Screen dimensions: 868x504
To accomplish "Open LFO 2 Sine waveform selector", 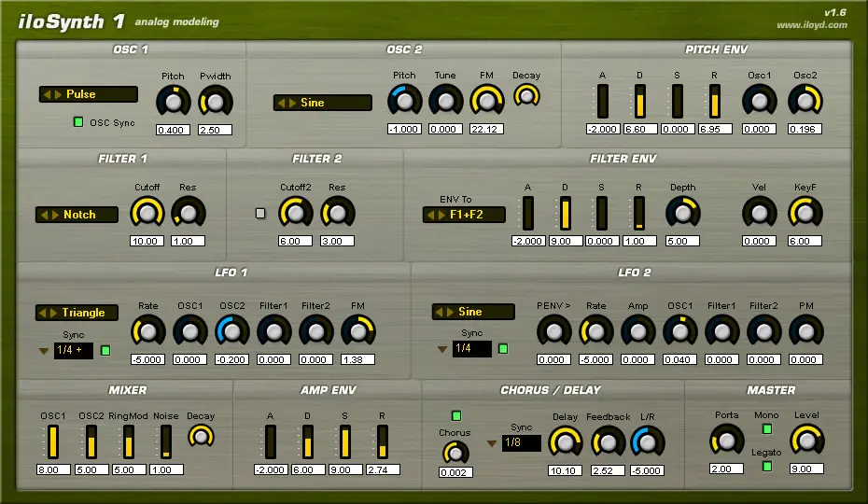I will tap(473, 312).
